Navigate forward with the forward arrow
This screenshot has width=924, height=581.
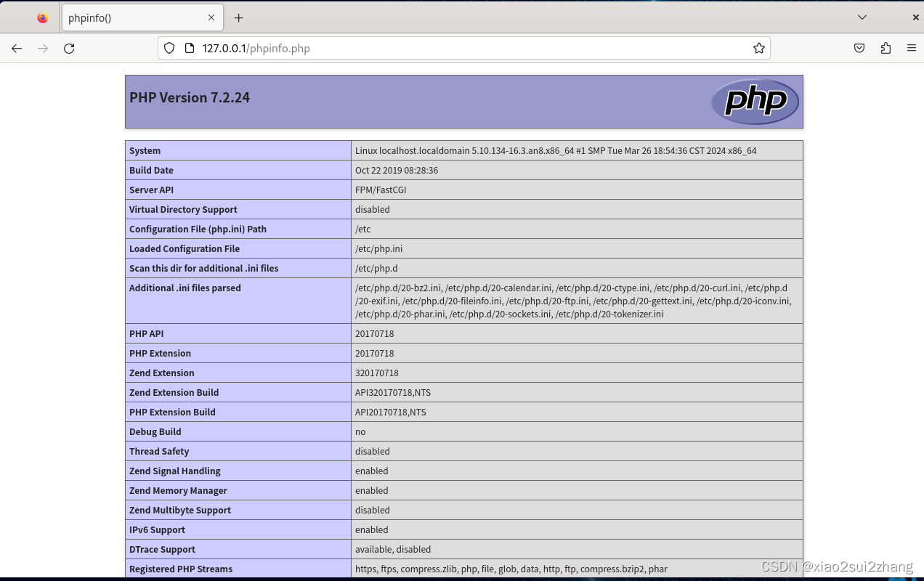[x=42, y=48]
